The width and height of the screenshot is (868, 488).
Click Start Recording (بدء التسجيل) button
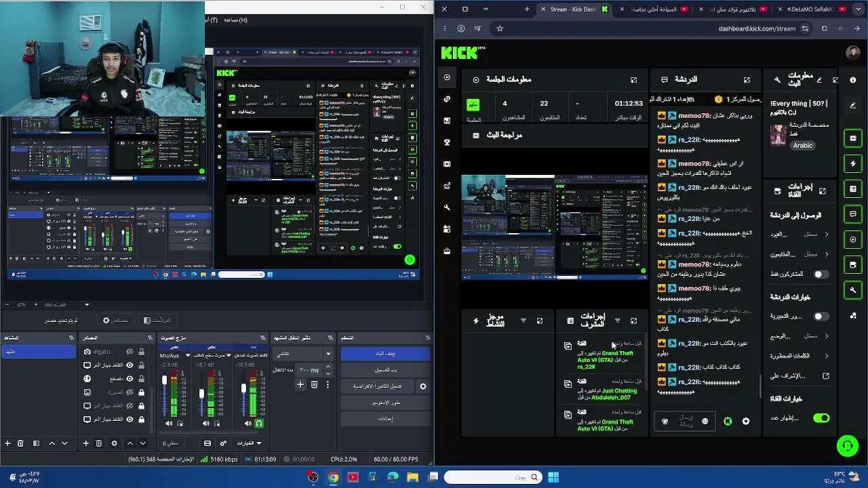pyautogui.click(x=385, y=370)
